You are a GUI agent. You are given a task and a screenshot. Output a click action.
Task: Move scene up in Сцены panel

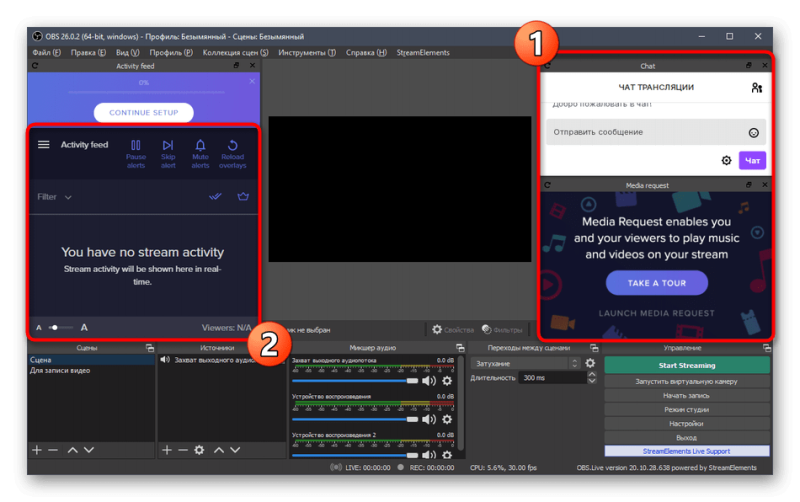coord(72,450)
